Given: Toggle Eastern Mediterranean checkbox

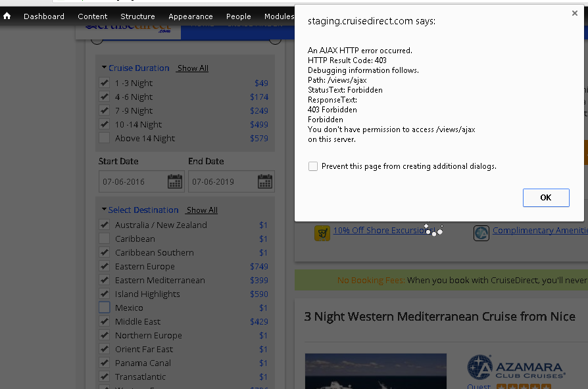Looking at the screenshot, I should point(105,280).
